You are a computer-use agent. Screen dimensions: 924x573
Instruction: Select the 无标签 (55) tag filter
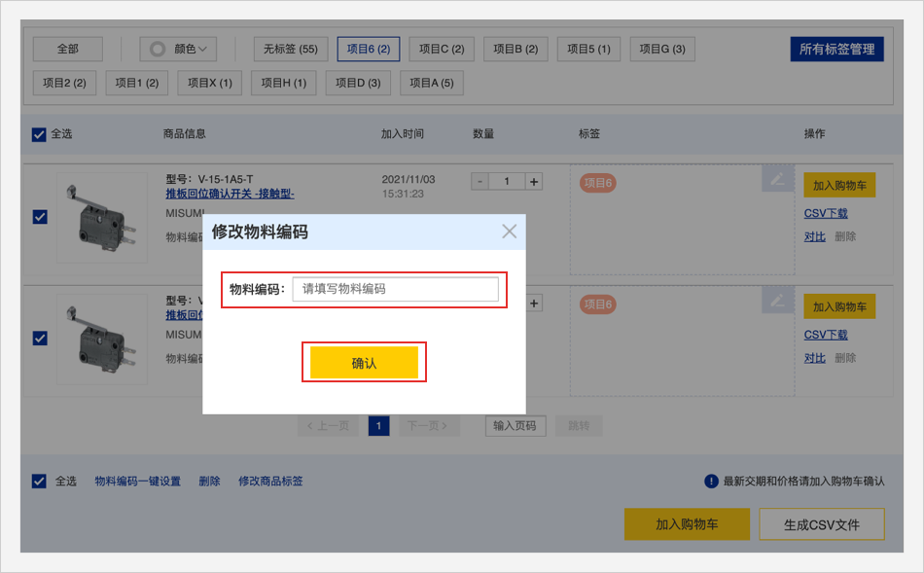[x=290, y=49]
